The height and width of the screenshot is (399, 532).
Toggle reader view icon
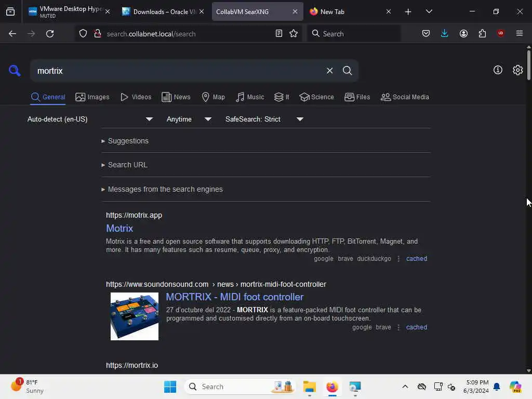(279, 34)
